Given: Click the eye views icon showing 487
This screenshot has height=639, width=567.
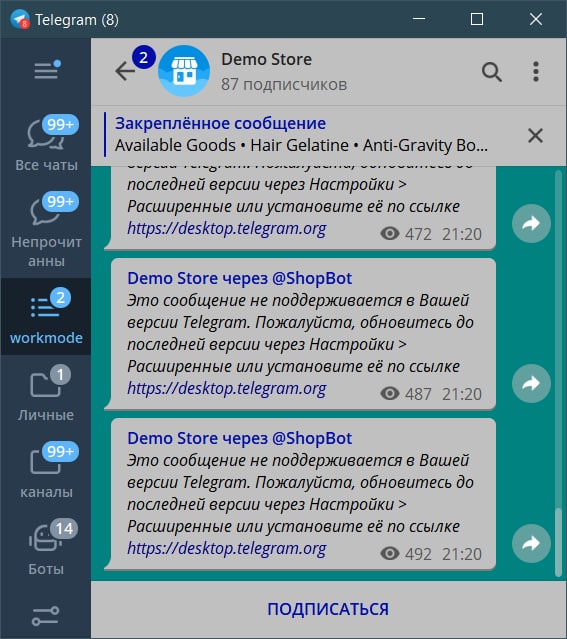Looking at the screenshot, I should click(390, 394).
